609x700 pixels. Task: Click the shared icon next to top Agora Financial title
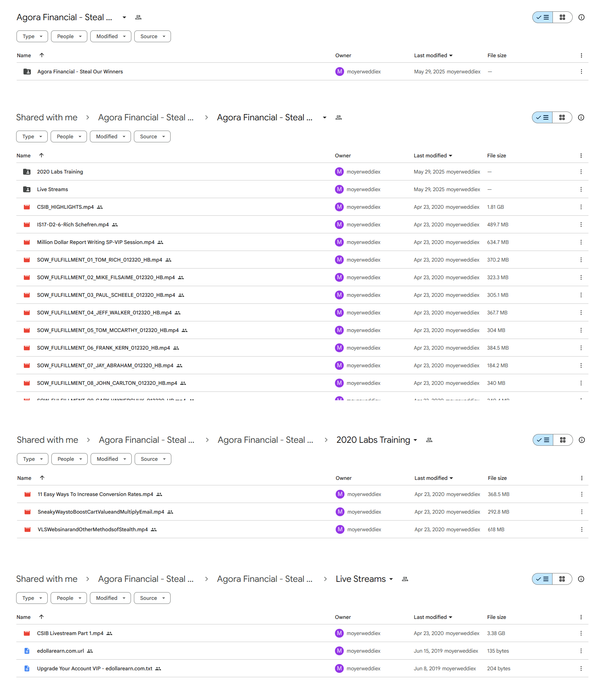[x=138, y=17]
